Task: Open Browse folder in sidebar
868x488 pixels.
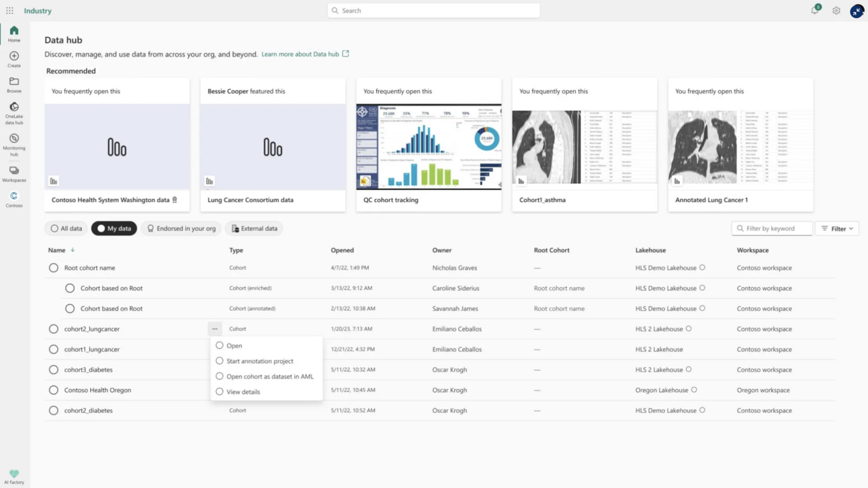Action: click(14, 85)
